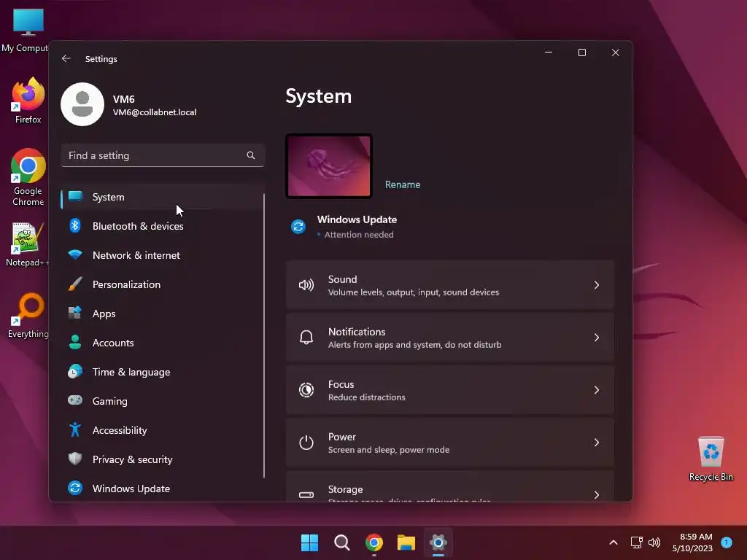The image size is (747, 560).
Task: Open Firefox desktop shortcut
Action: click(x=28, y=101)
